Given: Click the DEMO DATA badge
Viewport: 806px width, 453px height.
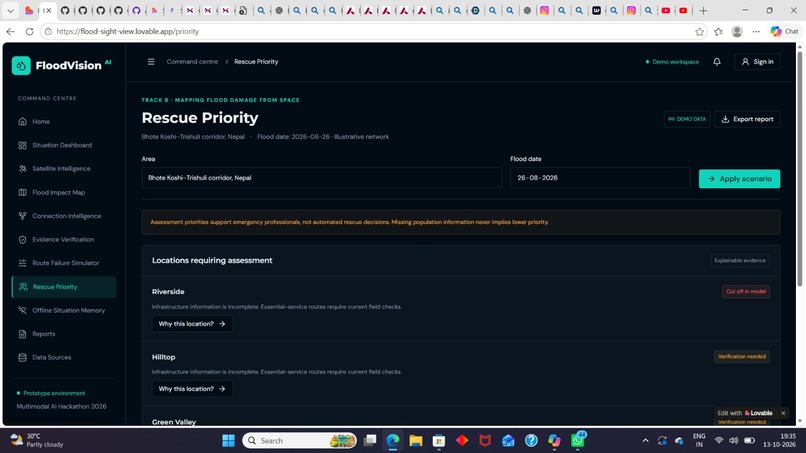Looking at the screenshot, I should pyautogui.click(x=687, y=119).
